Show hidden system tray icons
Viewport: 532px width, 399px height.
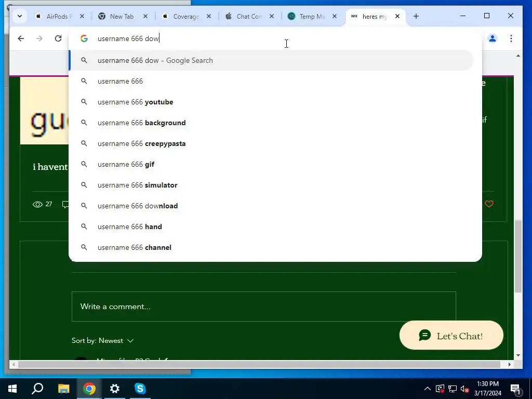coord(427,389)
